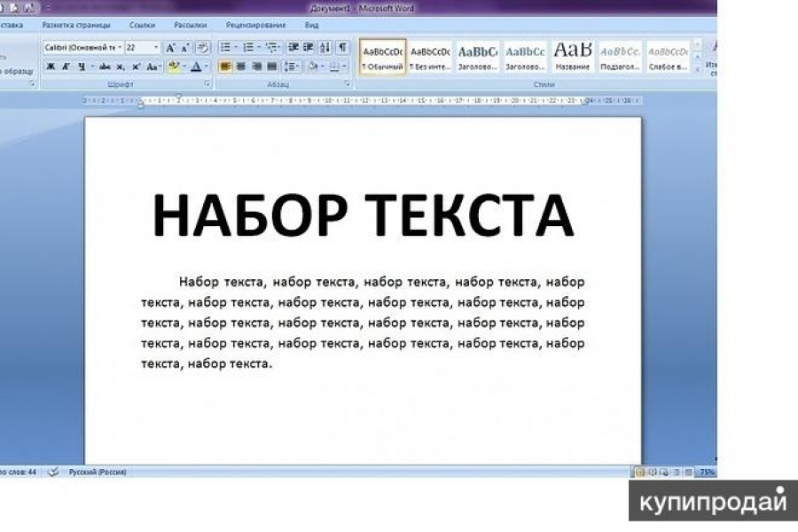
Task: Open the Вид ribbon tab
Action: coord(311,25)
